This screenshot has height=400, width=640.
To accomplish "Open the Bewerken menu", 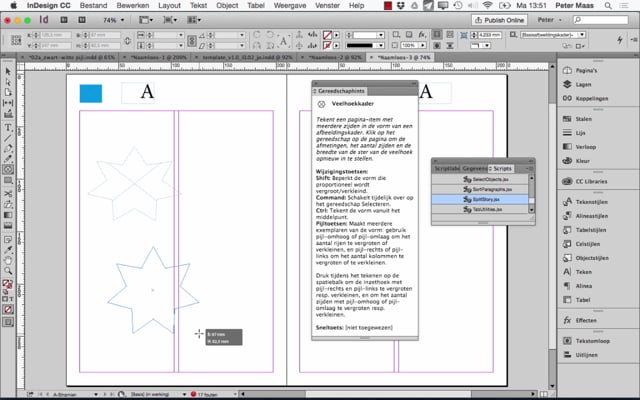I will [x=133, y=6].
